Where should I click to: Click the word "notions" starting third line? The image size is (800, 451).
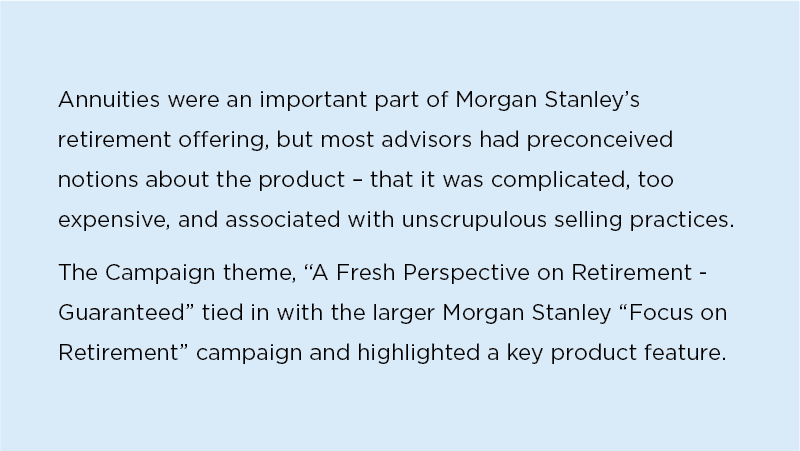point(98,180)
